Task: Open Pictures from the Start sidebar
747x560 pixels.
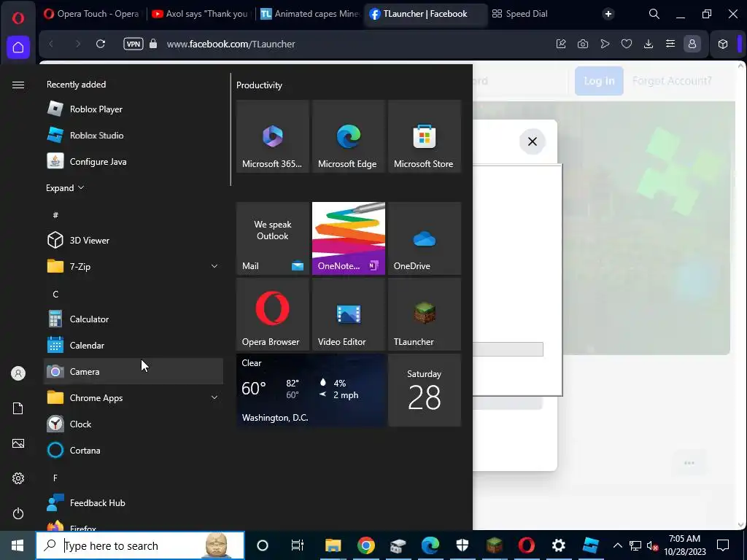Action: [18, 443]
